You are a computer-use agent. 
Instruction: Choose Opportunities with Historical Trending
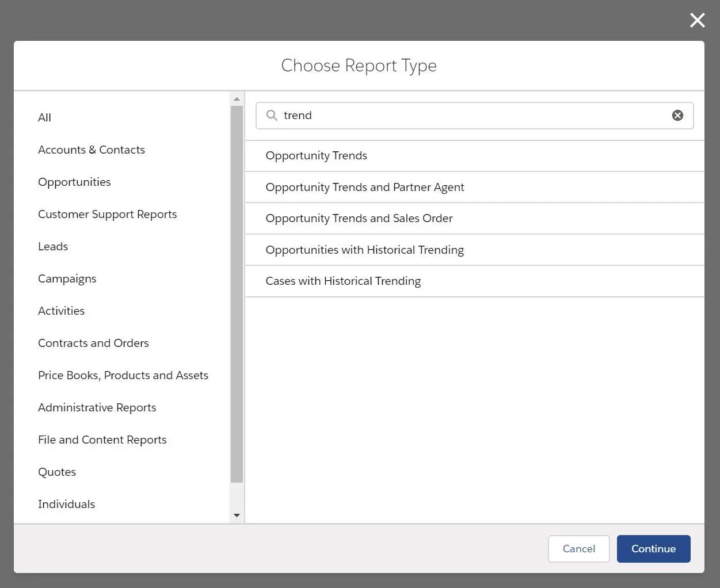[x=474, y=250]
